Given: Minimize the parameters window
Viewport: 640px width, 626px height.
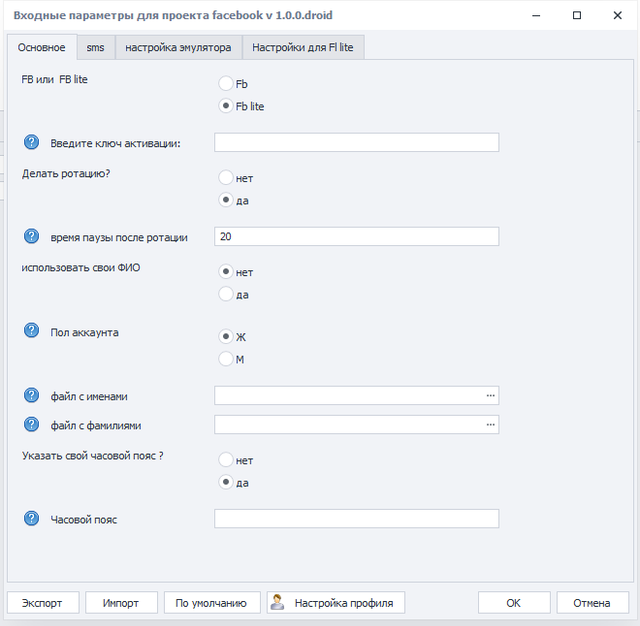Looking at the screenshot, I should pyautogui.click(x=536, y=16).
